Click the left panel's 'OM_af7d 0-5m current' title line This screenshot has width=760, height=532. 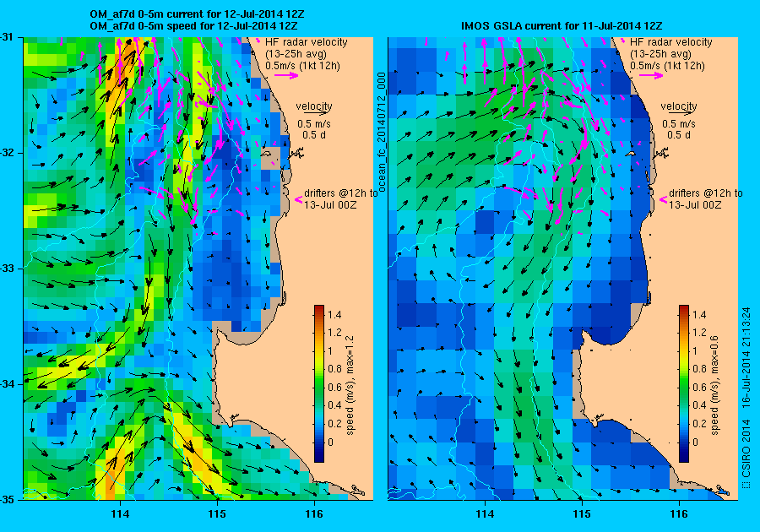(x=198, y=14)
